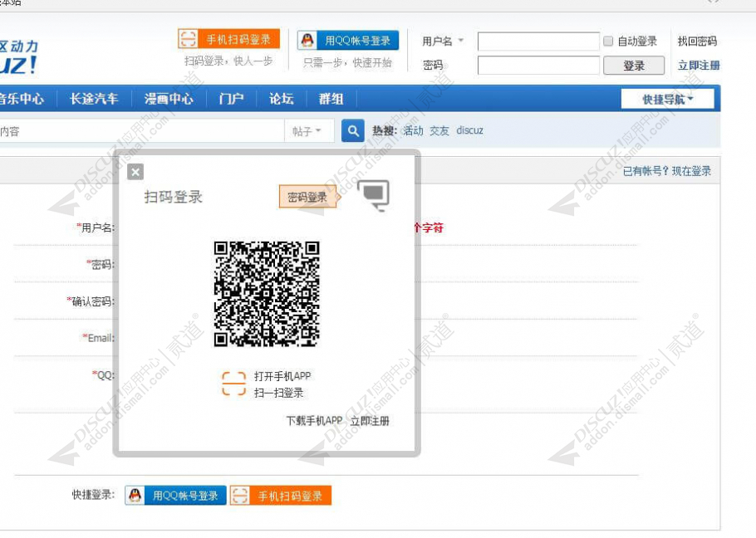Switch to 密码登录 in the popup
The image size is (756, 538).
pos(307,197)
